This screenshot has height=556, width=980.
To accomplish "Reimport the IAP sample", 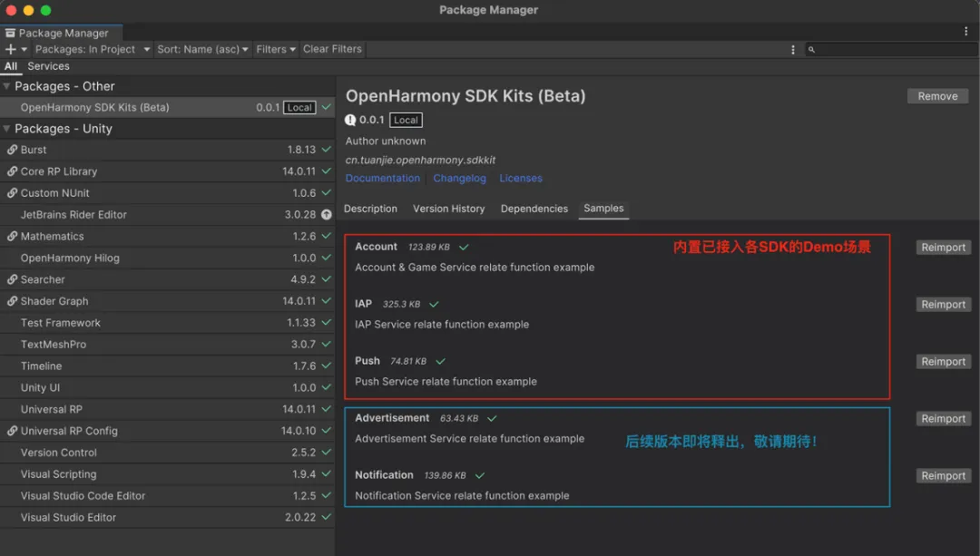I will pos(943,304).
